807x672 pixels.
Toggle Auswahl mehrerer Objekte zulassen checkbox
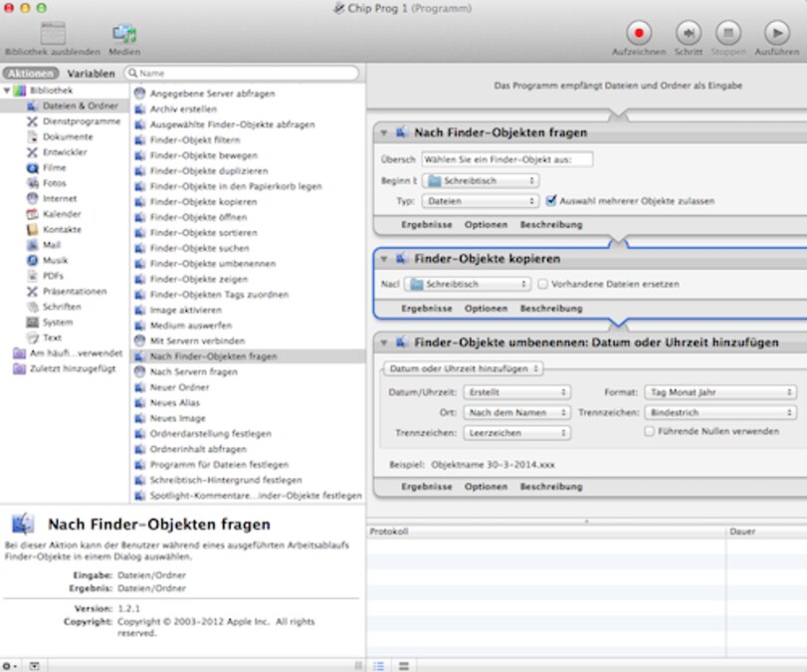(551, 200)
